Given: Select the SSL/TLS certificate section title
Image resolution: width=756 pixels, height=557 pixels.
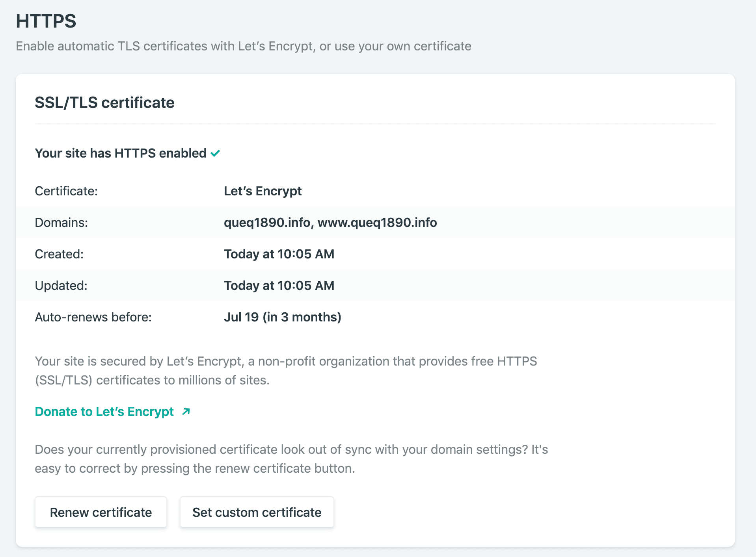Looking at the screenshot, I should click(x=104, y=102).
